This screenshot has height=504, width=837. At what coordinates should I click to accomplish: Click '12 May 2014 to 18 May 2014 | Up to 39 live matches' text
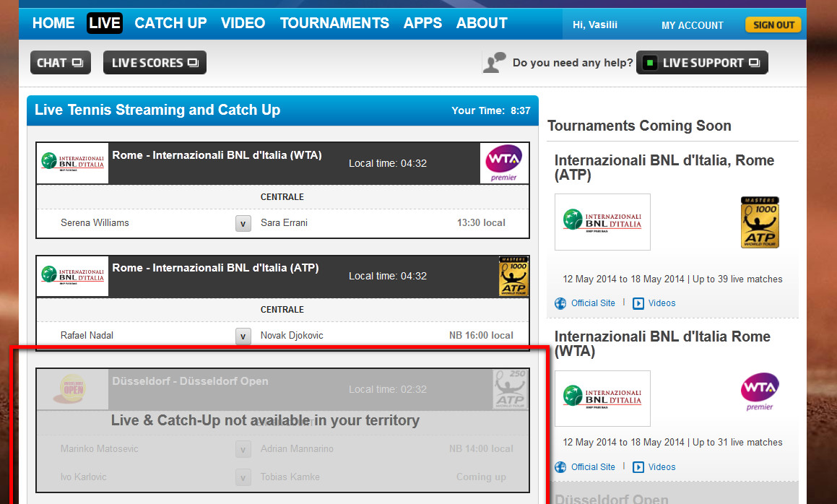672,279
